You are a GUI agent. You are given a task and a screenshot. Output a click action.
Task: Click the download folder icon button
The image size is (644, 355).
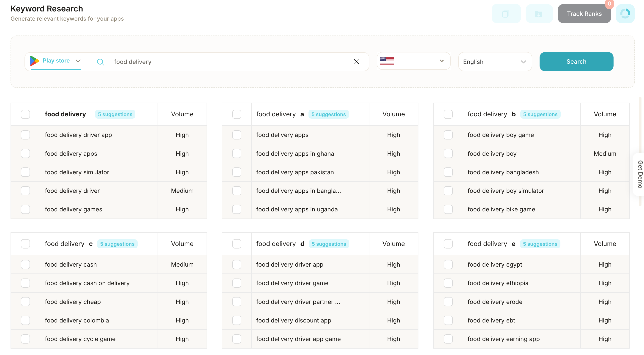click(x=539, y=14)
